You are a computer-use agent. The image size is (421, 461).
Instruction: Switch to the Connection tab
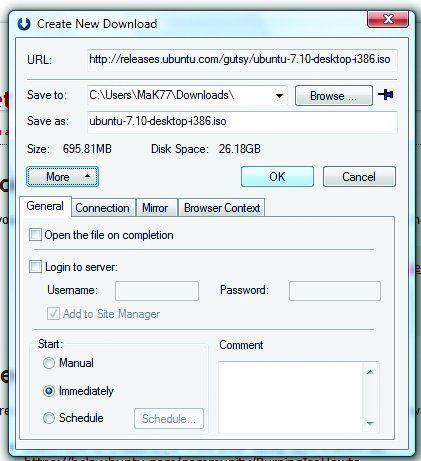[103, 208]
